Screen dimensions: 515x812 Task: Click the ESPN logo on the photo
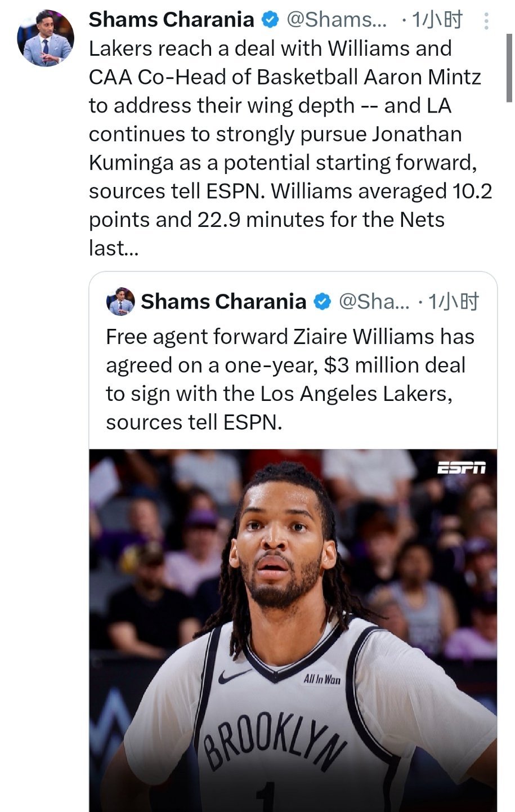pyautogui.click(x=462, y=467)
